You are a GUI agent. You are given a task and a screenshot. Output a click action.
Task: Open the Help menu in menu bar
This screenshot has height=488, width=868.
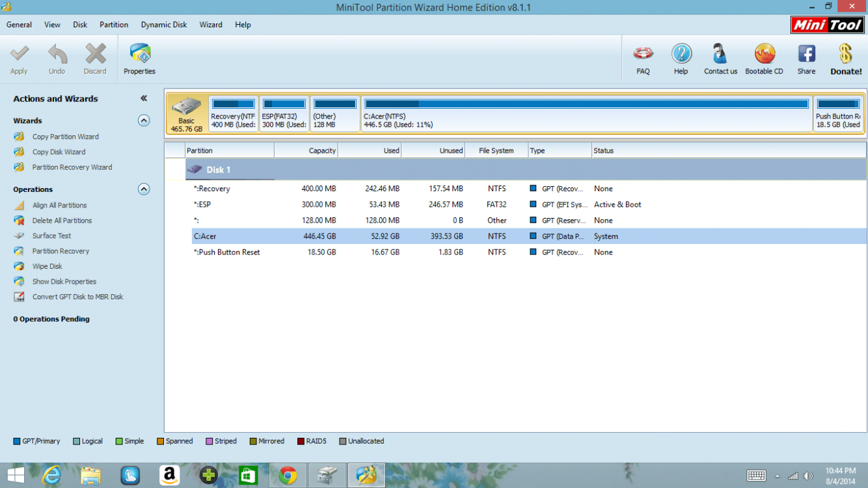coord(243,25)
